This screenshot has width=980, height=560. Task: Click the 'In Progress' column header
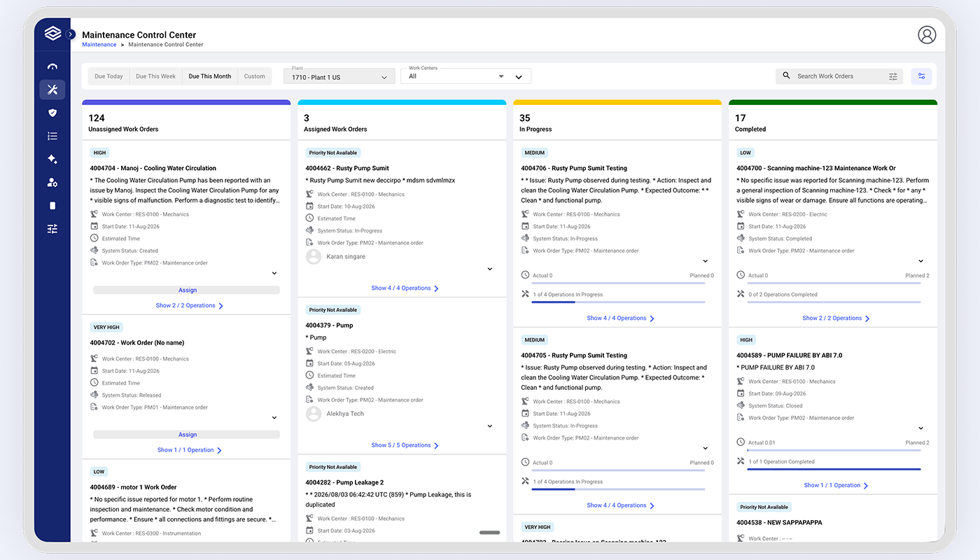(x=617, y=123)
